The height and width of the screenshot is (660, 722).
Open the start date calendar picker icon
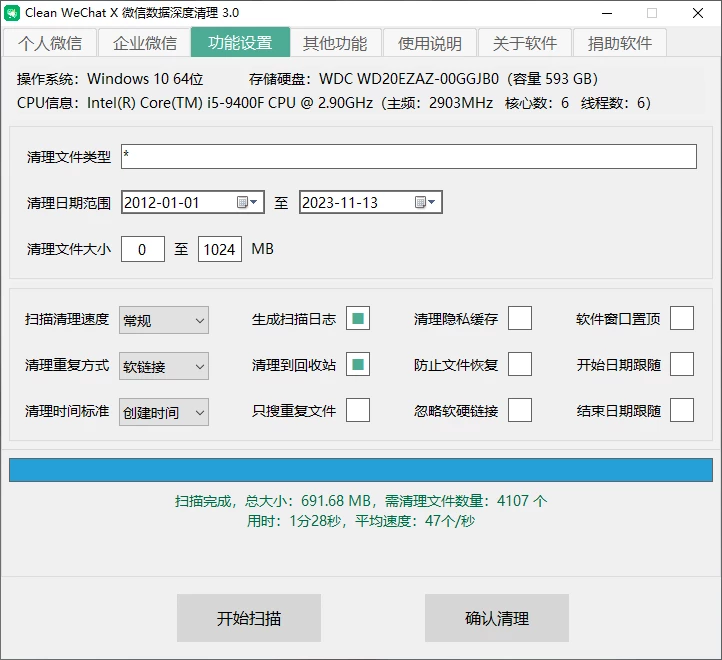(x=246, y=203)
